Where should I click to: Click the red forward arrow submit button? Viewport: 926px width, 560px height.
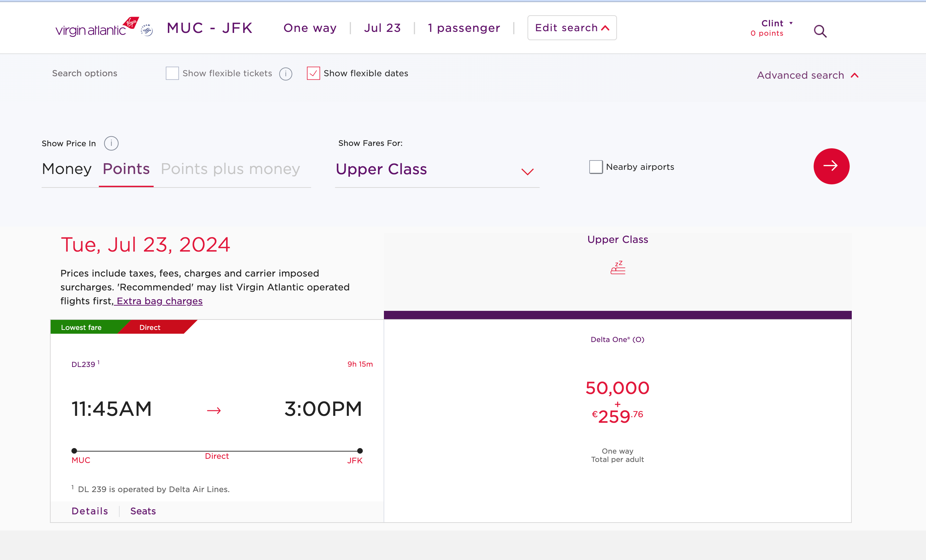[x=831, y=166]
